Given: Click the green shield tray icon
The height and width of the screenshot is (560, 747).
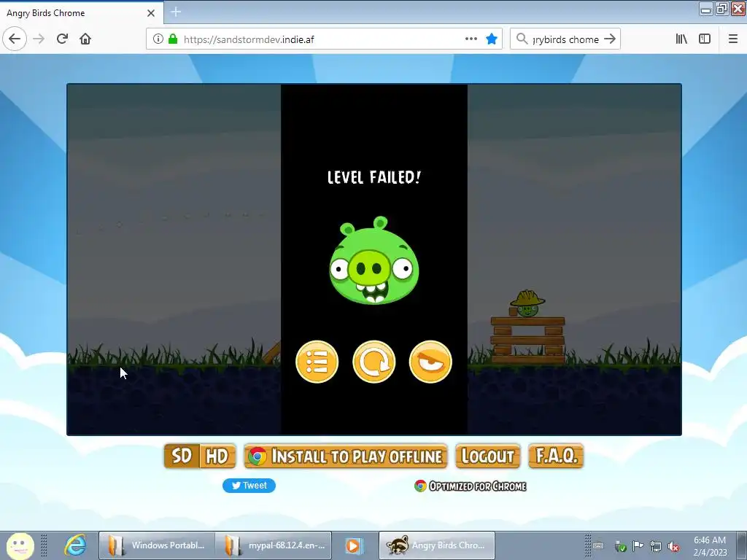Looking at the screenshot, I should (620, 546).
